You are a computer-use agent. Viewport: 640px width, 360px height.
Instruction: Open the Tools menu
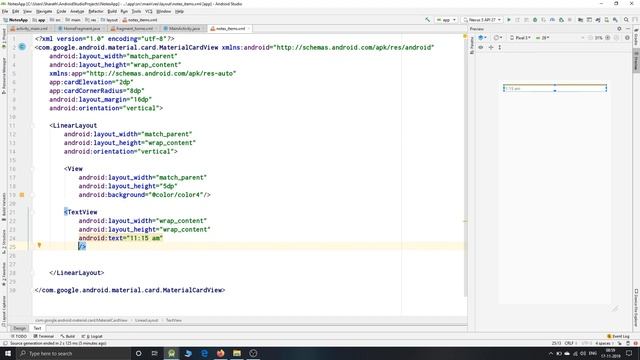click(136, 11)
